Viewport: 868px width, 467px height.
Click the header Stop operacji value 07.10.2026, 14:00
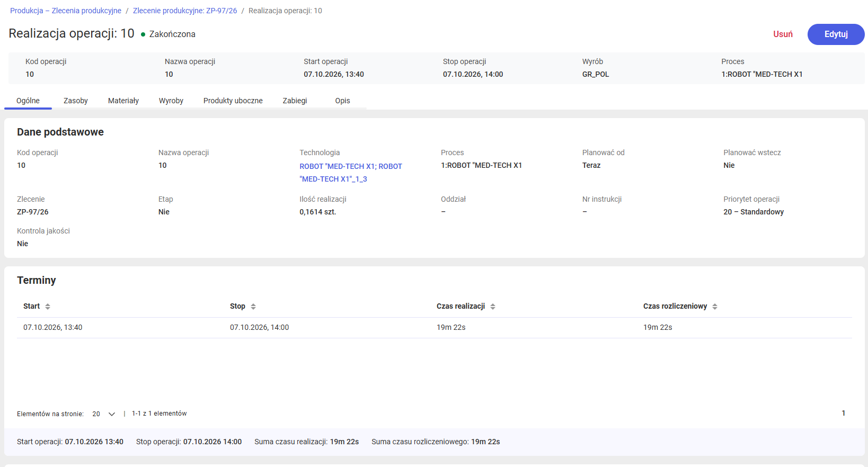coord(473,74)
